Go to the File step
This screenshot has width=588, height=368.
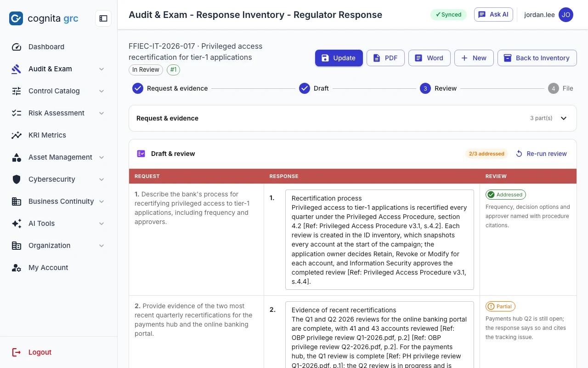click(x=560, y=88)
